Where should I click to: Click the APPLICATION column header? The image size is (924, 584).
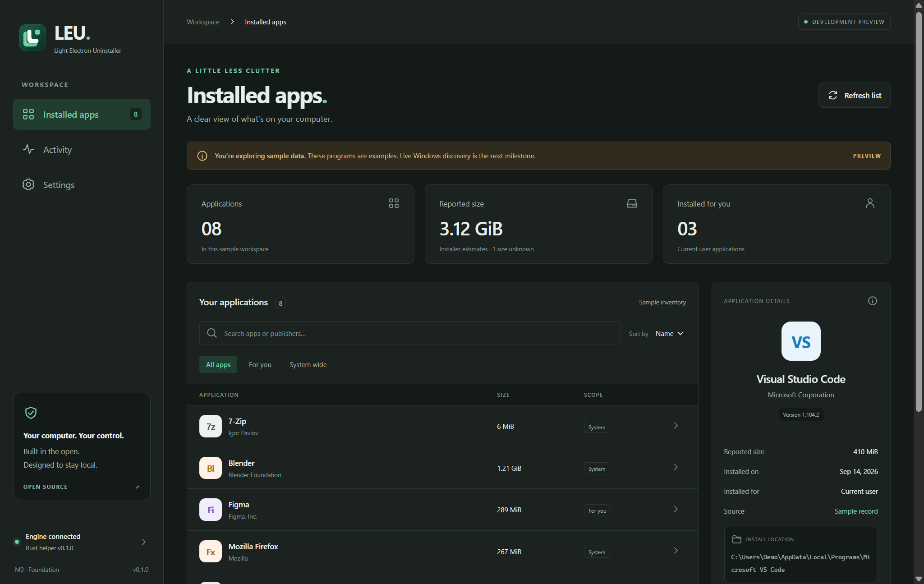(219, 395)
